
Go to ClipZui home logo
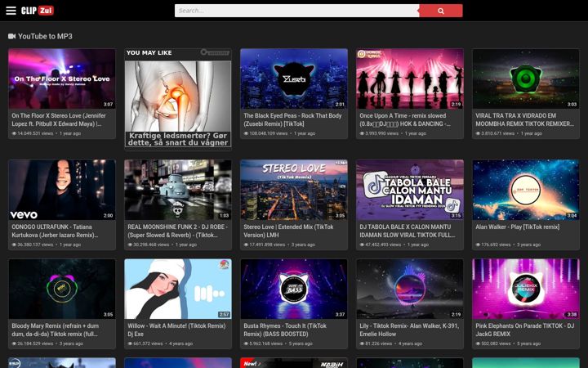37,11
